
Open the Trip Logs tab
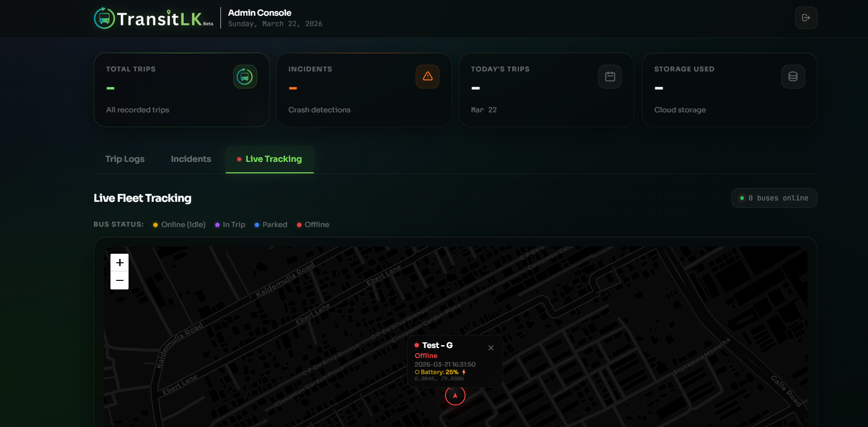(x=125, y=159)
